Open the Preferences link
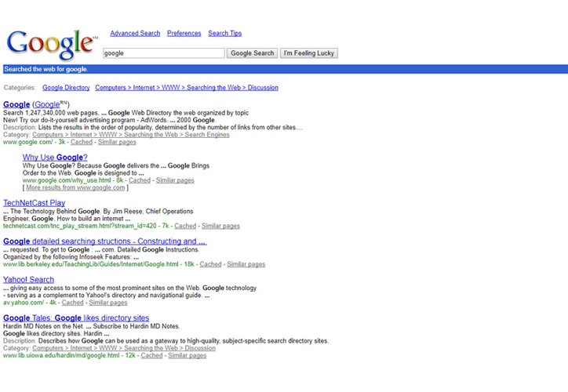This screenshot has width=568, height=392. pos(184,33)
